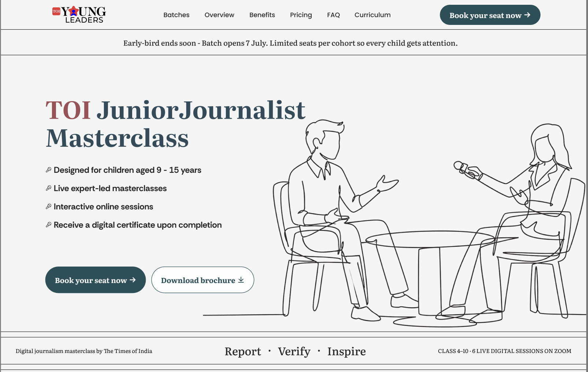The image size is (588, 372).
Task: Click text Interactive online sessions
Action: point(103,207)
